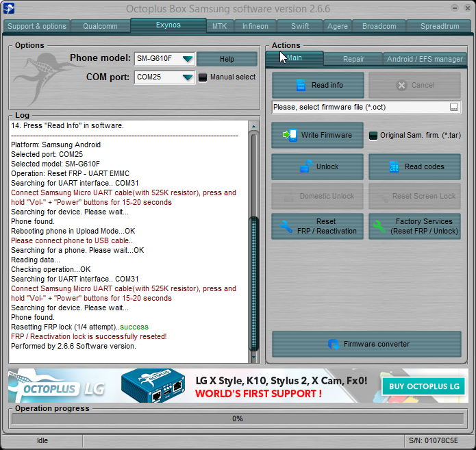Click log line 'Selected model: SM-G610F'
Image resolution: width=476 pixels, height=450 pixels.
[x=55, y=164]
